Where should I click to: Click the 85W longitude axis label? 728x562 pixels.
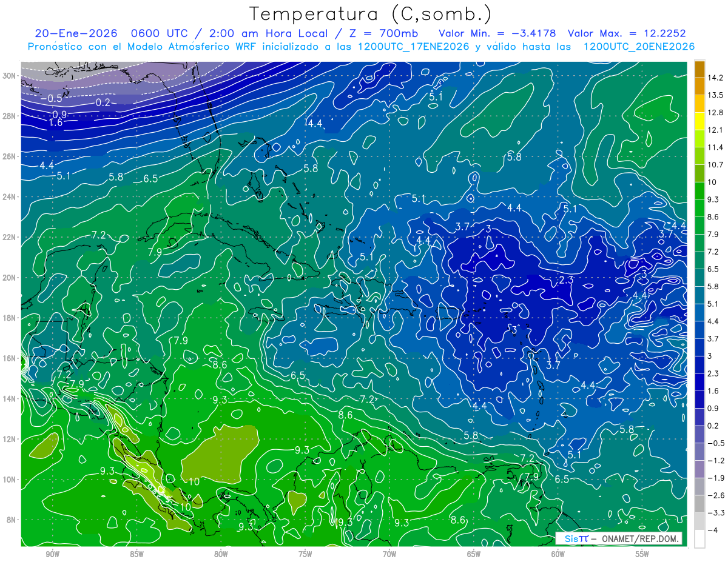coord(136,554)
